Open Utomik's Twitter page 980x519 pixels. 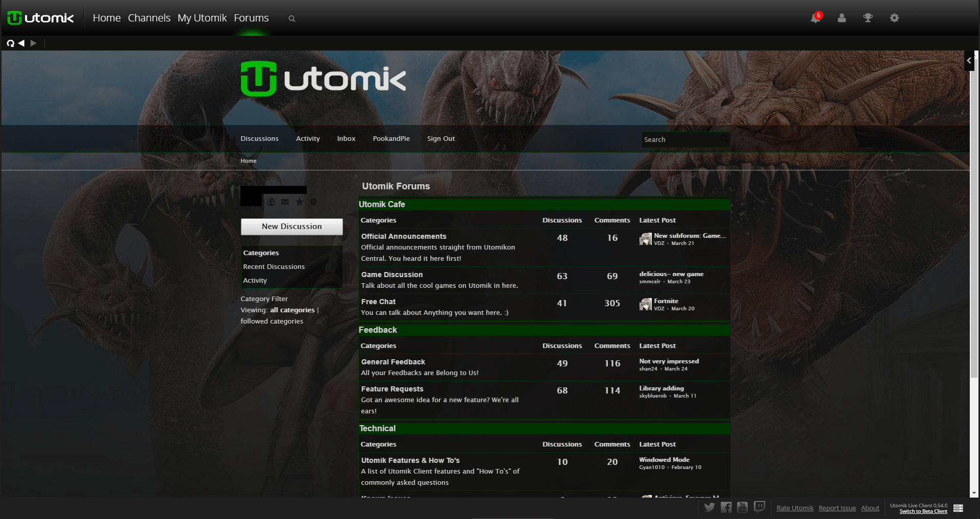709,507
